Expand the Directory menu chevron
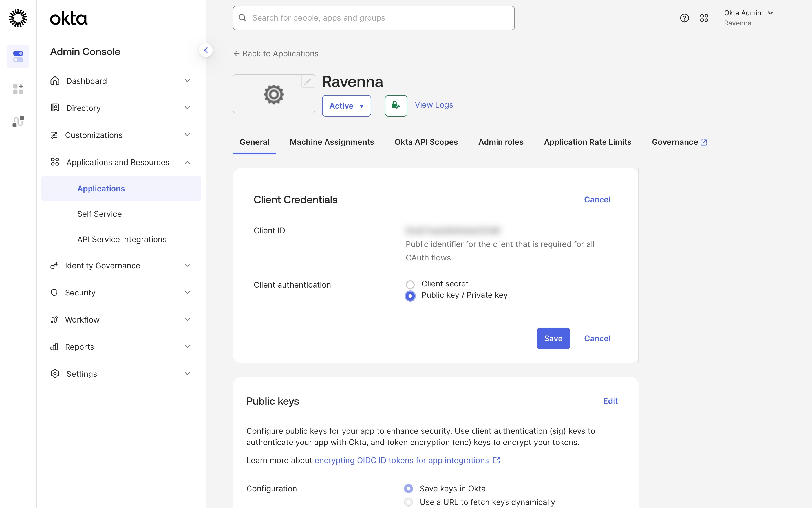 point(187,108)
